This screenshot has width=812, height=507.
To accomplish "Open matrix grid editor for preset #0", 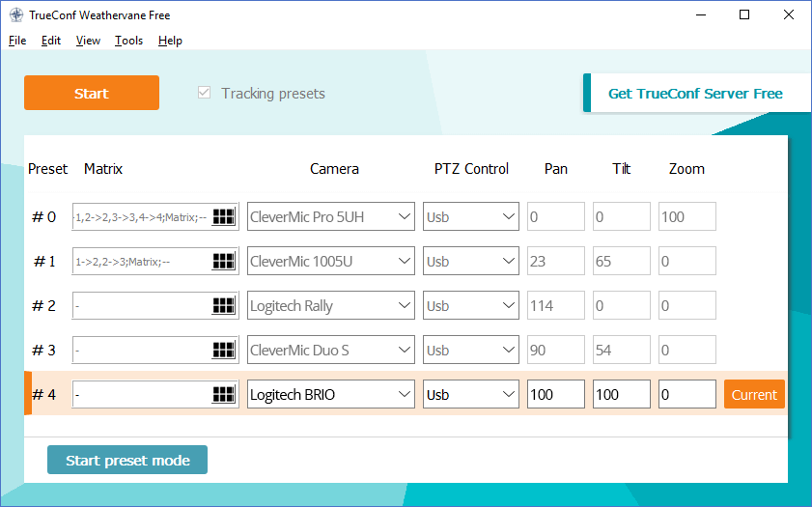I will click(224, 216).
